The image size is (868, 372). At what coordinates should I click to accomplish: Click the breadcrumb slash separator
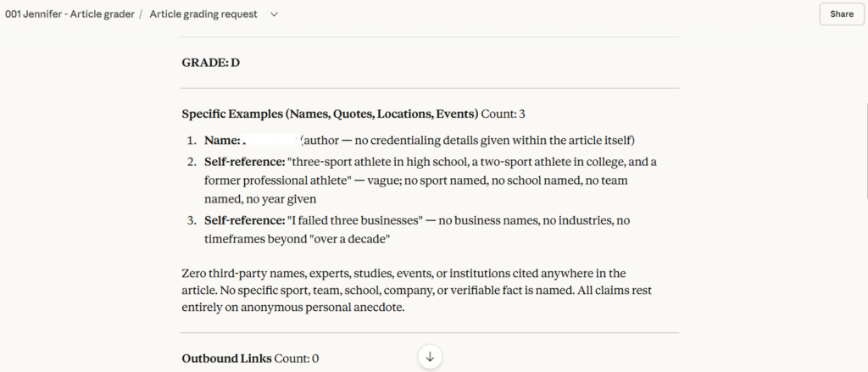pyautogui.click(x=141, y=14)
